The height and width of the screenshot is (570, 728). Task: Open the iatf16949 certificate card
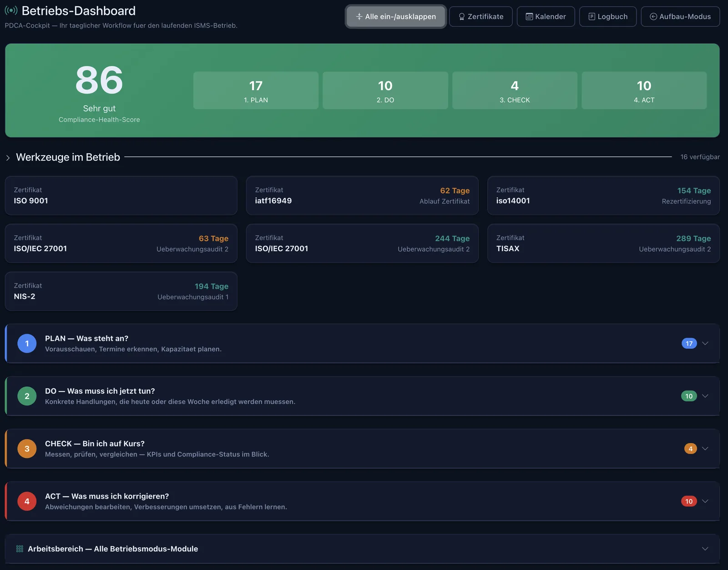pyautogui.click(x=362, y=196)
